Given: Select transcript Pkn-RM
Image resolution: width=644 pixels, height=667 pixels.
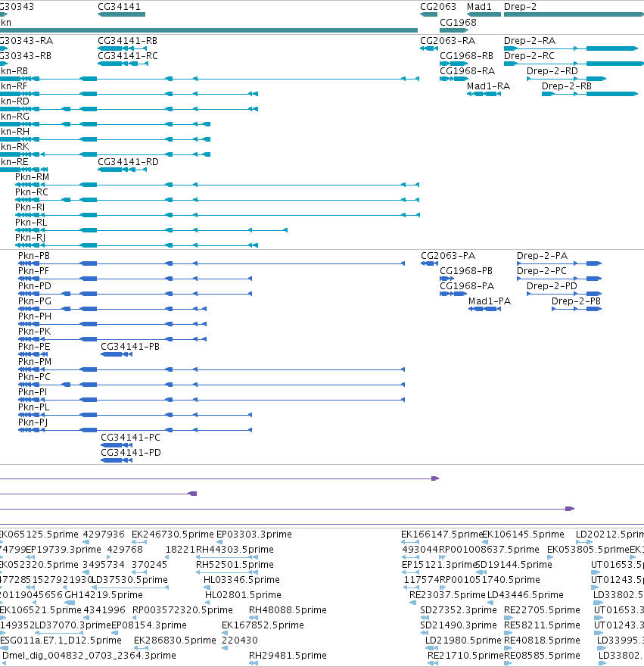Looking at the screenshot, I should coord(33,177).
